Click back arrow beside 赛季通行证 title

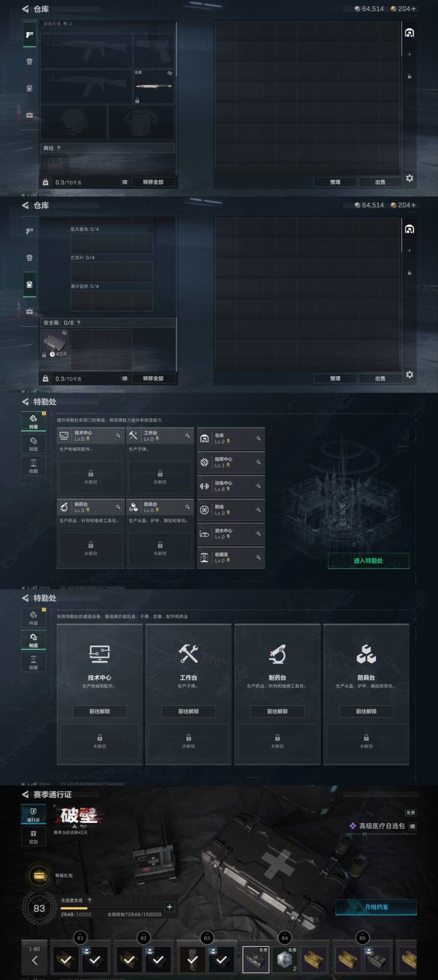tap(25, 795)
